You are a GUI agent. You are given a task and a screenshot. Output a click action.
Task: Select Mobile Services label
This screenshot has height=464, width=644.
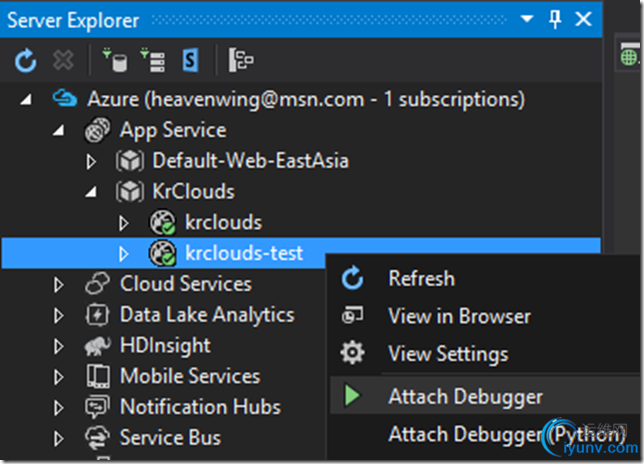190,376
